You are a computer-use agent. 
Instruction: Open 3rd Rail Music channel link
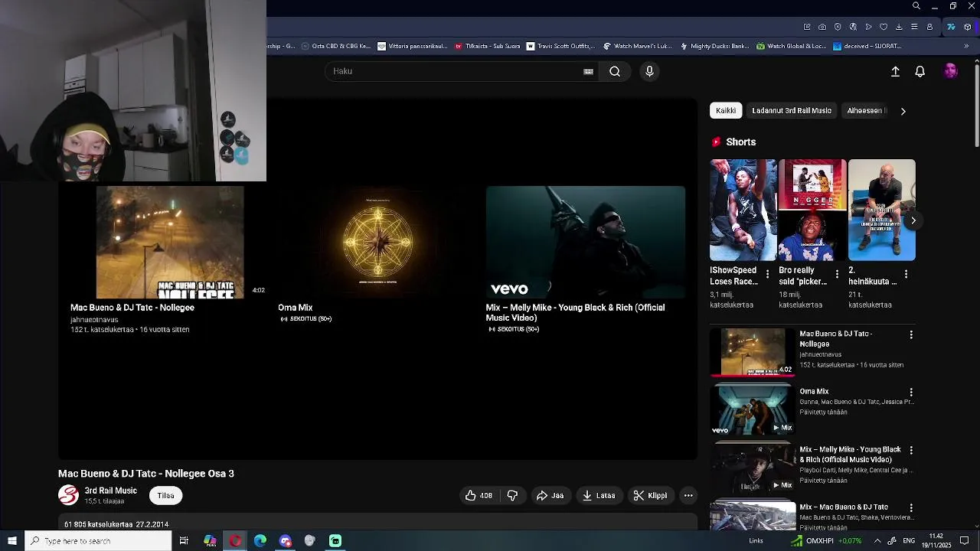click(x=111, y=491)
